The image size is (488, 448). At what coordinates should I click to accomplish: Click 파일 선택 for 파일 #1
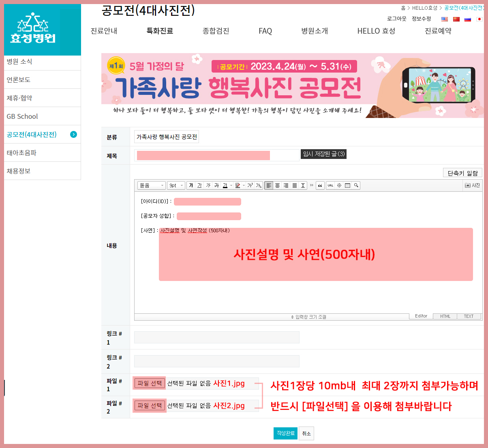click(150, 383)
